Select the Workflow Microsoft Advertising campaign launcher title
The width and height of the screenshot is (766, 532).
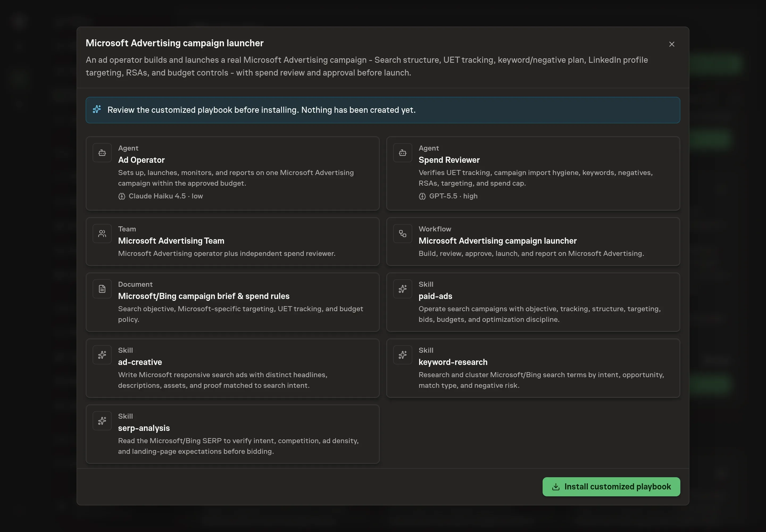point(497,241)
